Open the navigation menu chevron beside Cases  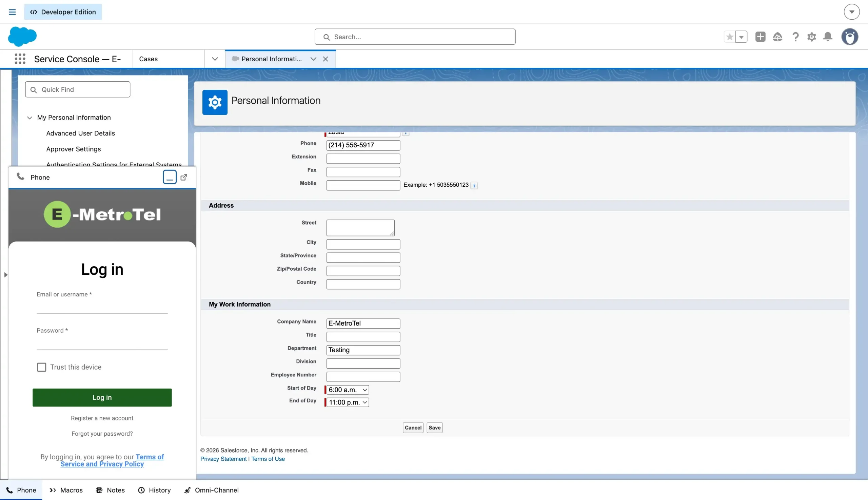click(215, 59)
